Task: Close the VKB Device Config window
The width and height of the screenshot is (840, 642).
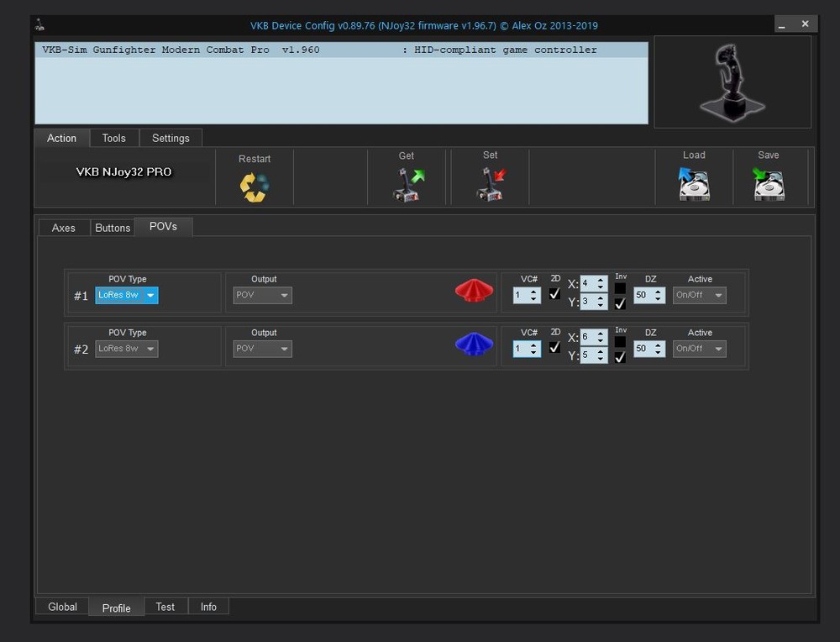Action: click(806, 24)
